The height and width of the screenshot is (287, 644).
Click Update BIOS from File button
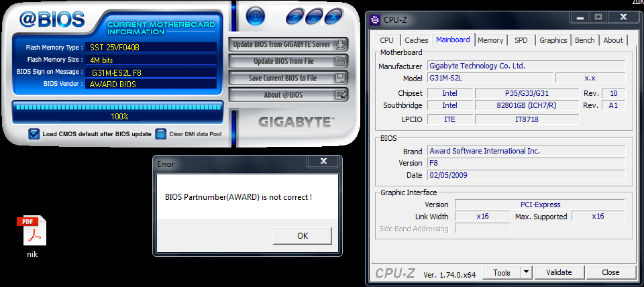(288, 61)
